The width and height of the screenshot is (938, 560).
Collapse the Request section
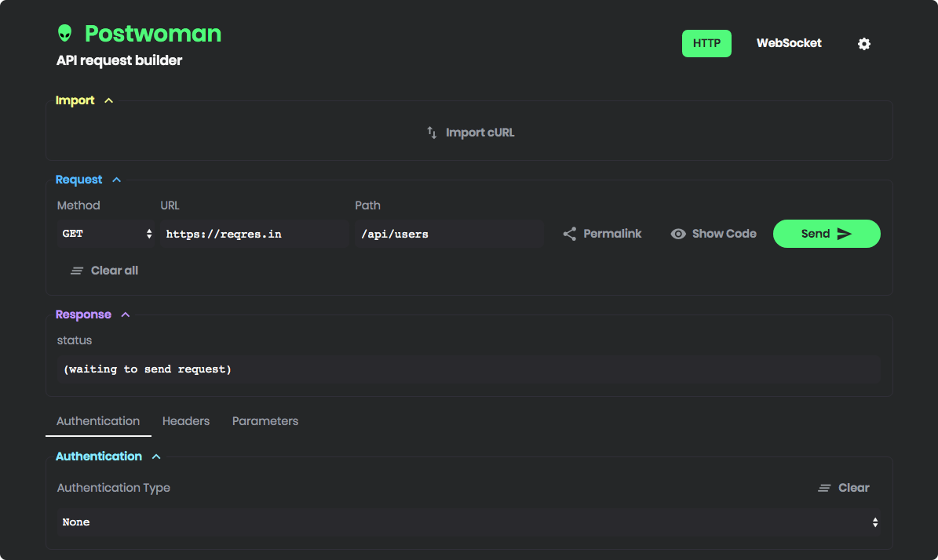pos(117,180)
